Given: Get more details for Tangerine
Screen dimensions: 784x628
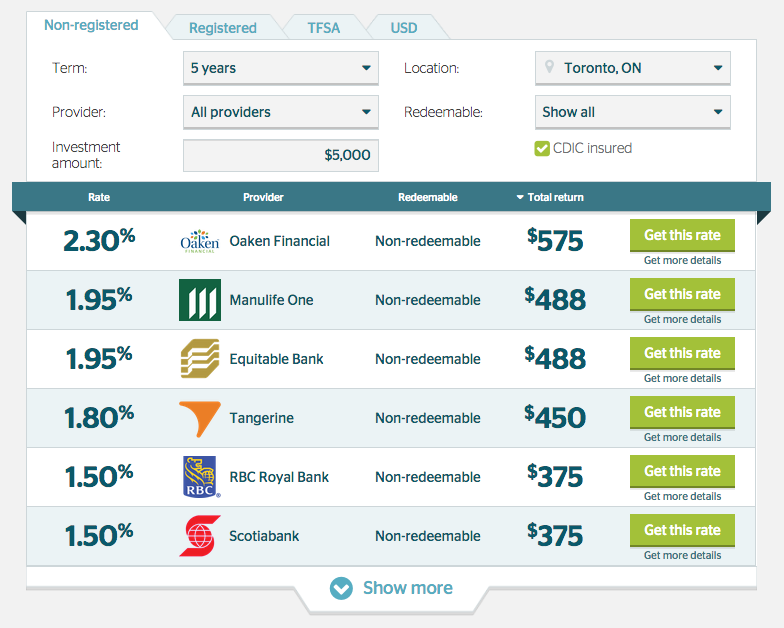Looking at the screenshot, I should point(682,438).
